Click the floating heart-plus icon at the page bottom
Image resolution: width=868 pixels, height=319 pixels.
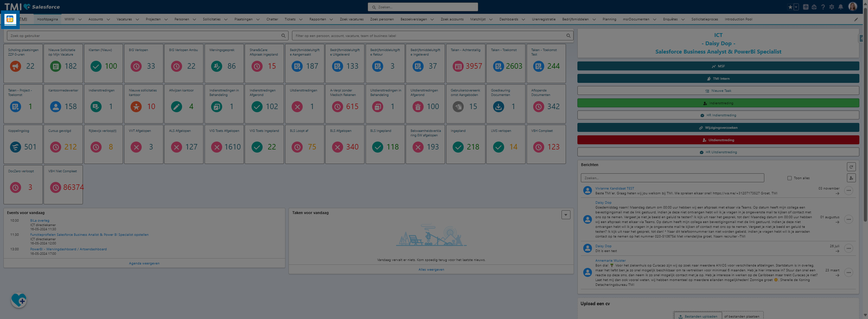19,300
